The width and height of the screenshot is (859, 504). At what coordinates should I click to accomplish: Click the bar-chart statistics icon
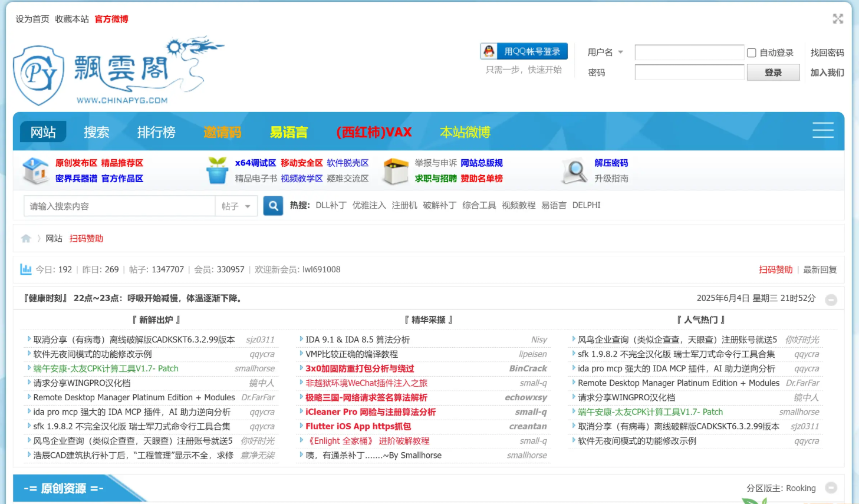pos(26,269)
